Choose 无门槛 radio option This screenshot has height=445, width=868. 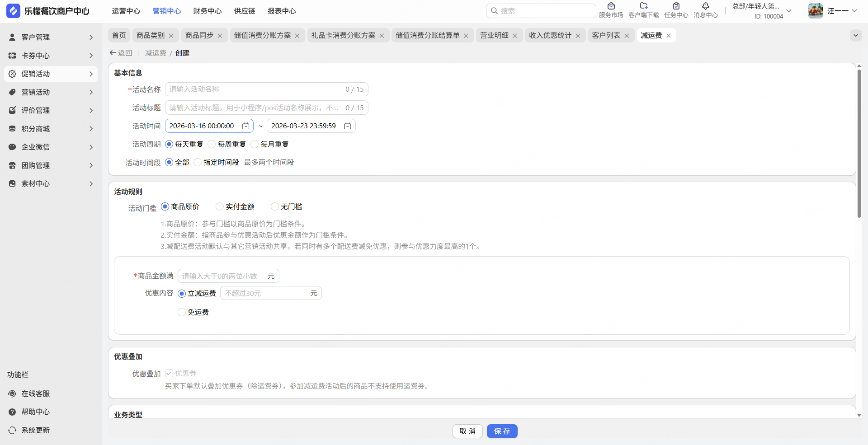coord(275,206)
